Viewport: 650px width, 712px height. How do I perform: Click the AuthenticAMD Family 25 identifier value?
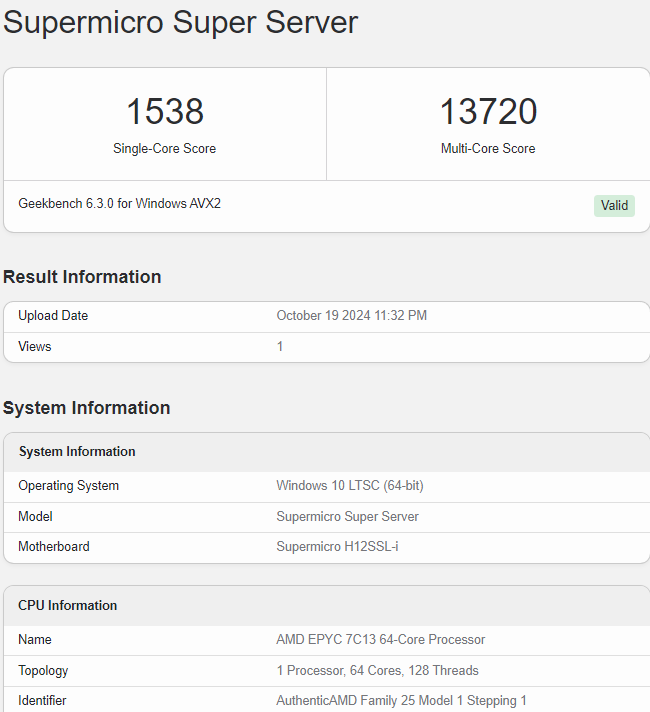(x=401, y=701)
